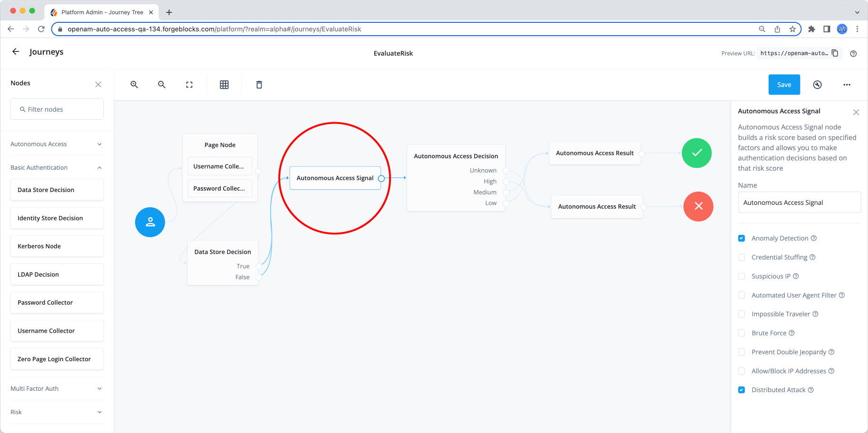This screenshot has height=433, width=868.
Task: Expand the Autonomous Access node category
Action: 57,144
